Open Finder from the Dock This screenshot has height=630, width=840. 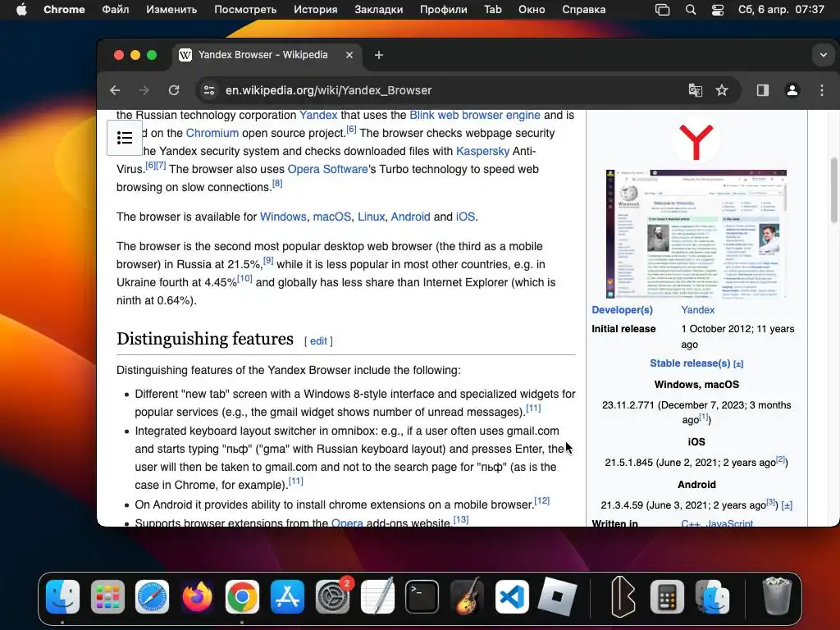point(62,596)
